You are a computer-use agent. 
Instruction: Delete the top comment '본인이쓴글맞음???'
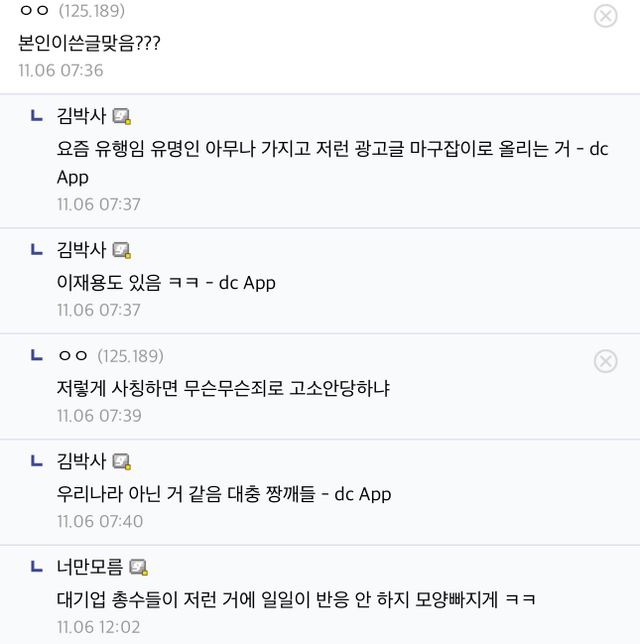coord(605,16)
